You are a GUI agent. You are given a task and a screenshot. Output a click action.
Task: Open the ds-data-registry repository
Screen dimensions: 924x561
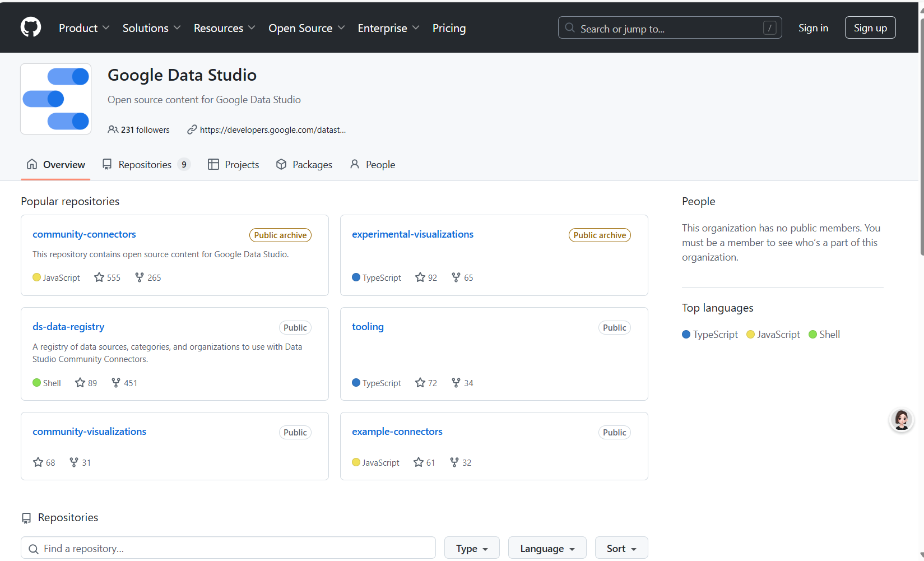tap(68, 327)
